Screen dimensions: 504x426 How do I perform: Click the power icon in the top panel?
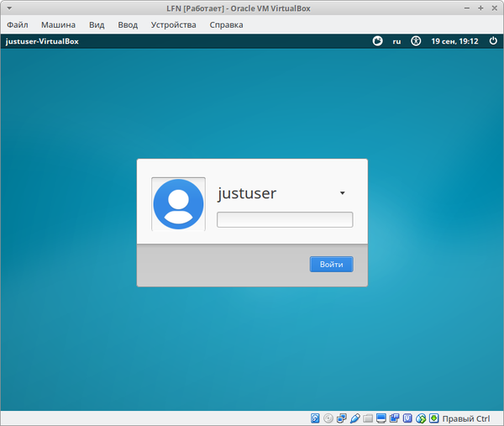coord(491,40)
